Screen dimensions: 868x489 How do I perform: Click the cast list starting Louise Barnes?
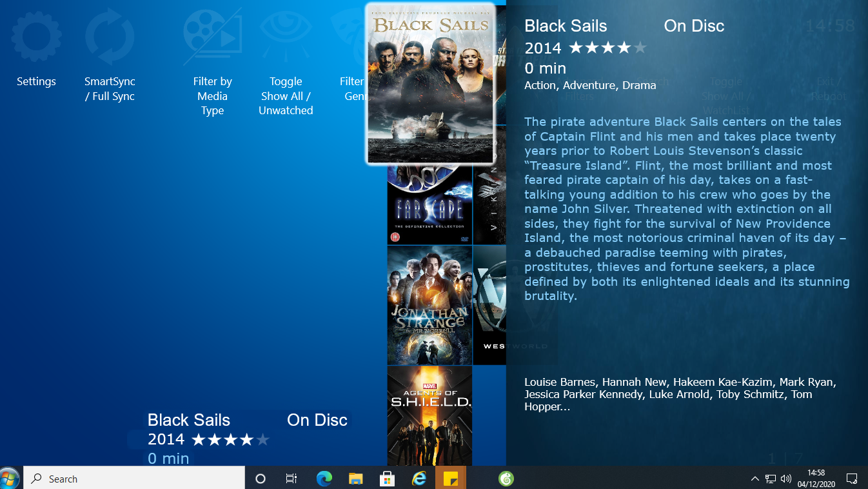click(680, 394)
